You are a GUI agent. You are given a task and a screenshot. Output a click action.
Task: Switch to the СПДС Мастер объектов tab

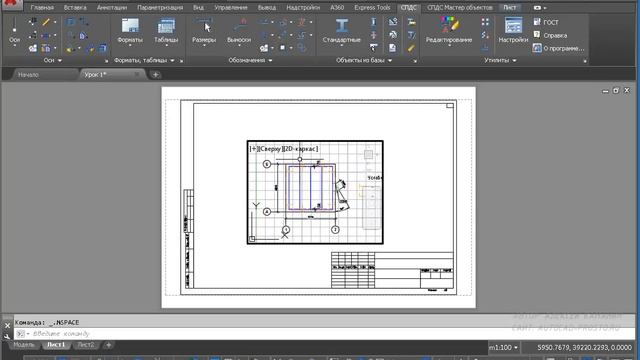[x=460, y=7]
